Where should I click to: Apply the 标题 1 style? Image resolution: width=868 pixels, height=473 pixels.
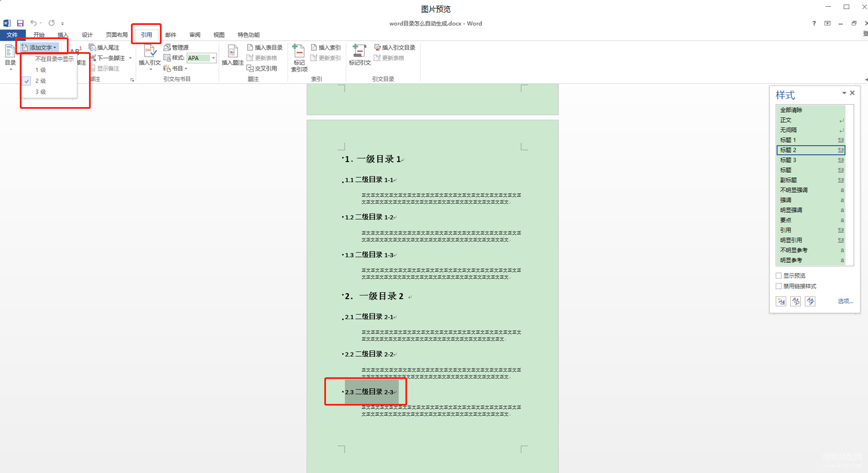coord(811,140)
